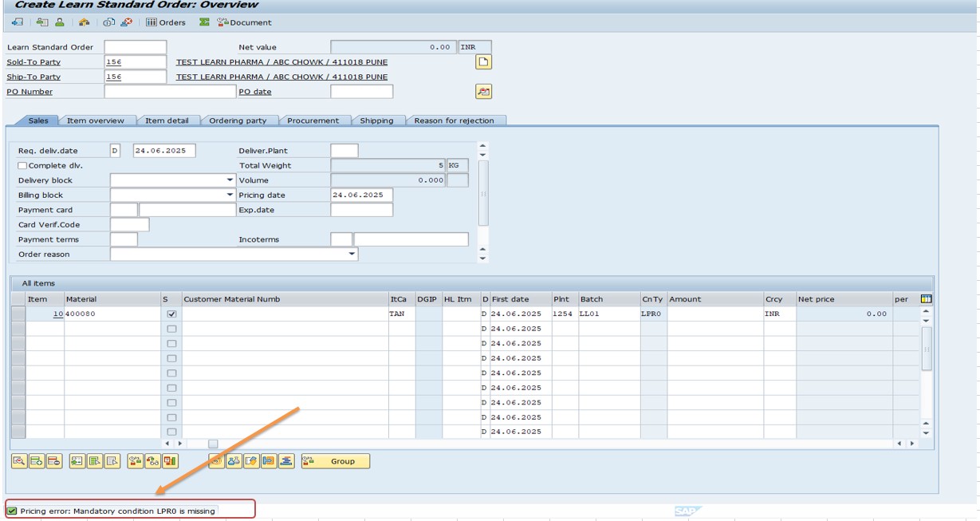This screenshot has height=521, width=980.
Task: Click the item details magnifier icon
Action: (x=19, y=461)
